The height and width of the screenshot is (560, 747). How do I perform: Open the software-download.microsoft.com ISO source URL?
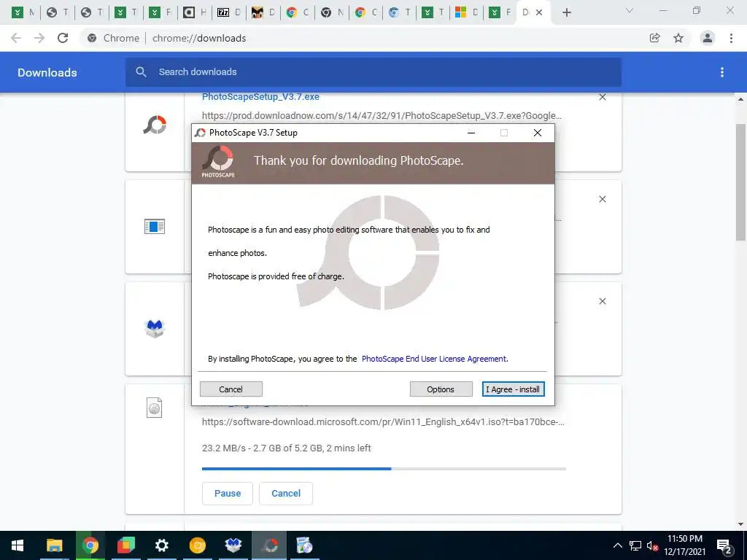(x=383, y=422)
